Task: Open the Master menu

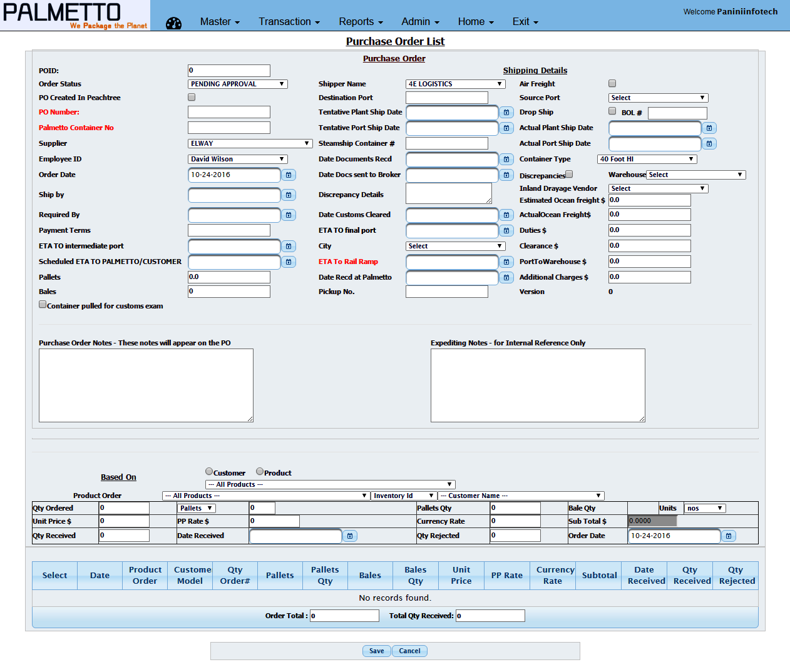Action: click(220, 21)
